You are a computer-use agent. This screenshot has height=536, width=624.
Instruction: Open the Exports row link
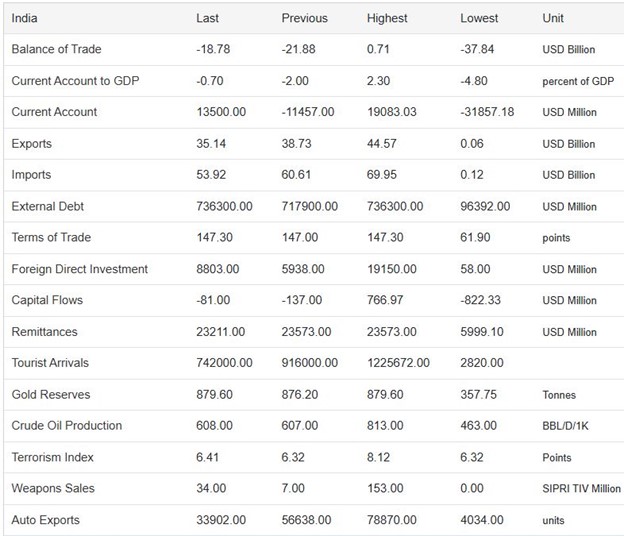click(x=31, y=143)
